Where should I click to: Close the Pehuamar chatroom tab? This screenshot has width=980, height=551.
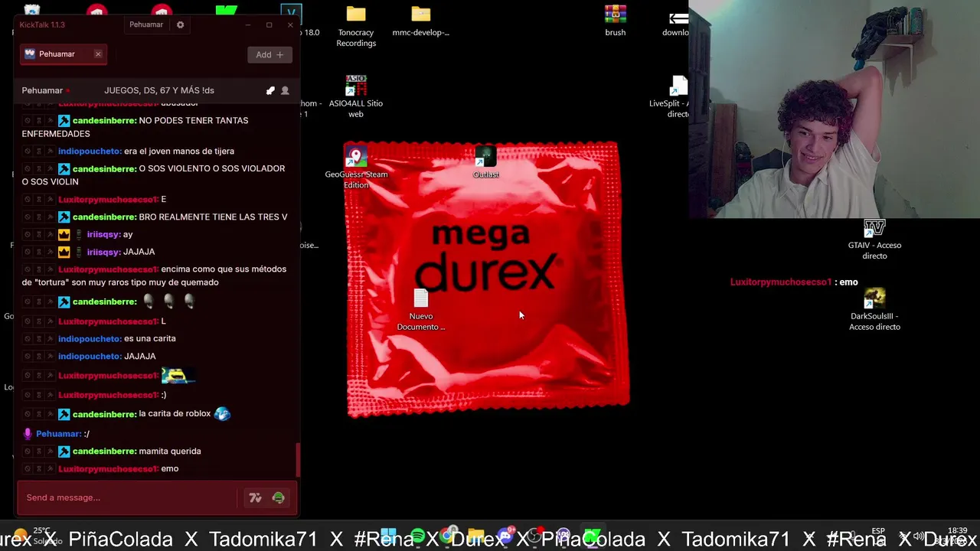point(98,54)
